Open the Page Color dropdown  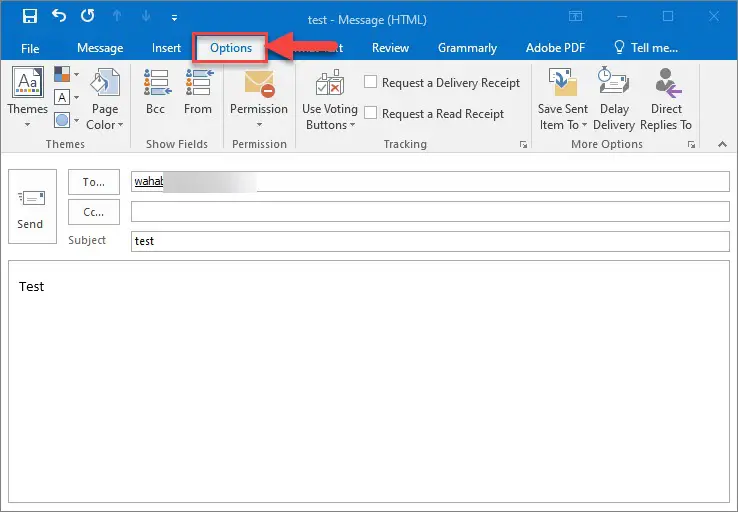(104, 99)
